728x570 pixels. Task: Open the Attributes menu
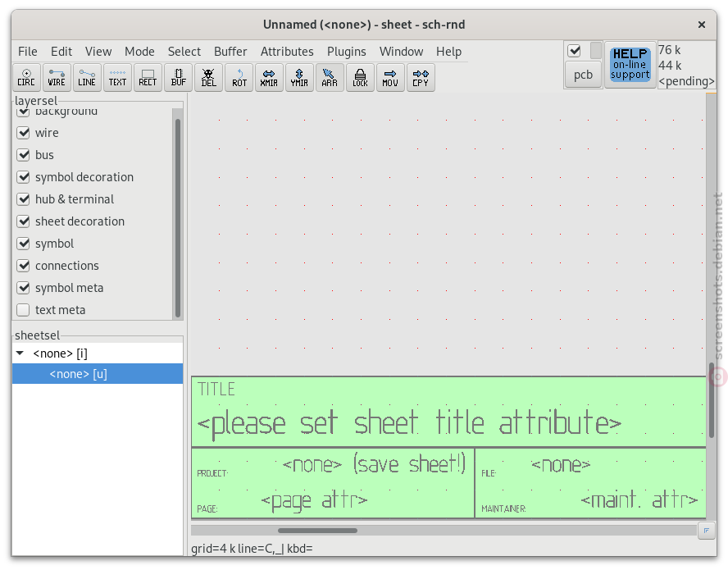pyautogui.click(x=287, y=52)
